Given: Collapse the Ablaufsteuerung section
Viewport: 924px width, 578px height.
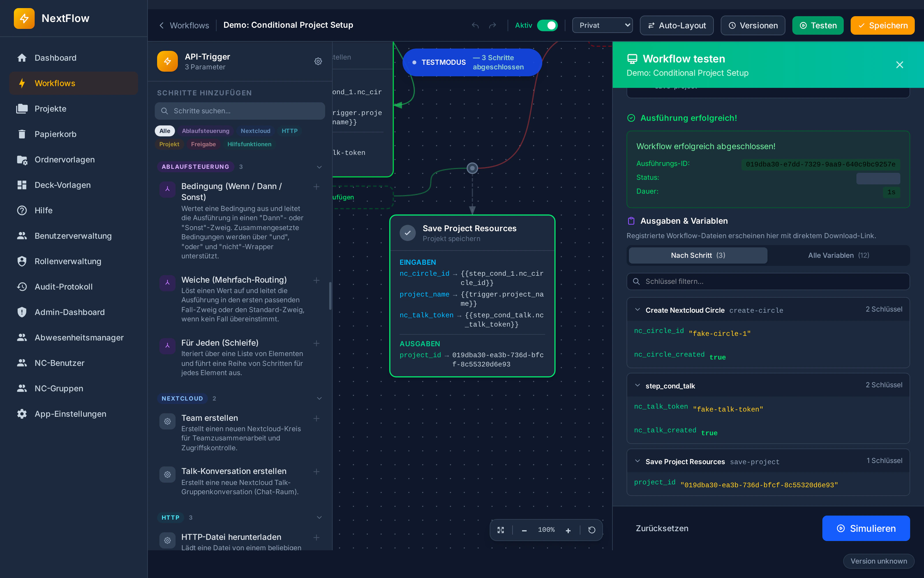Looking at the screenshot, I should click(x=319, y=167).
